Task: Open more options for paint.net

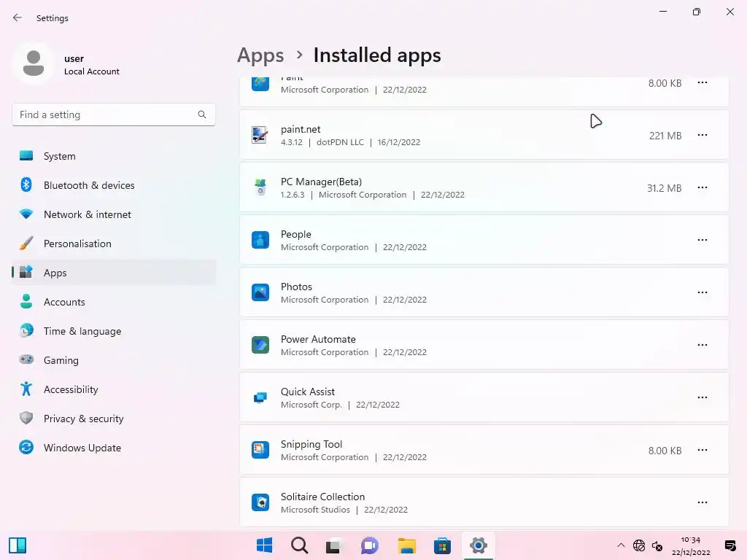Action: (703, 135)
